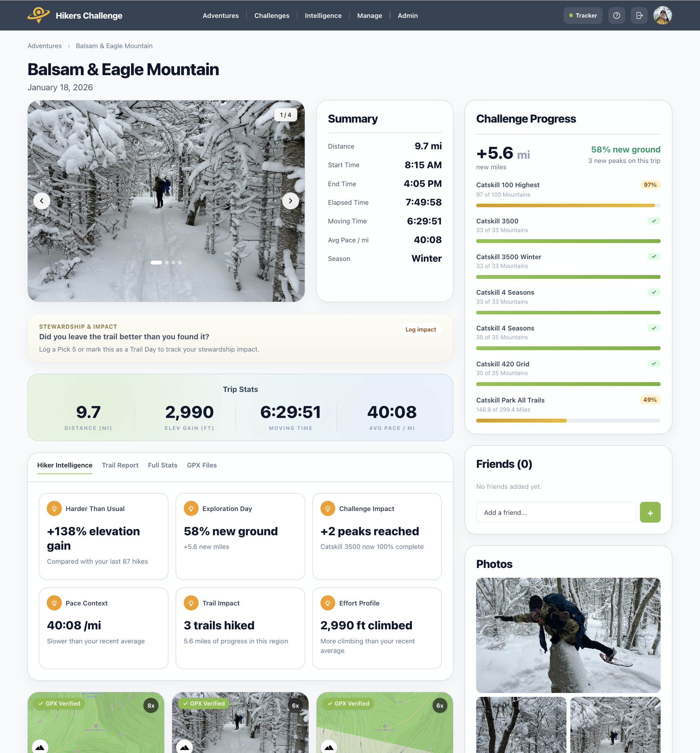Open the help icon in the header

(616, 15)
